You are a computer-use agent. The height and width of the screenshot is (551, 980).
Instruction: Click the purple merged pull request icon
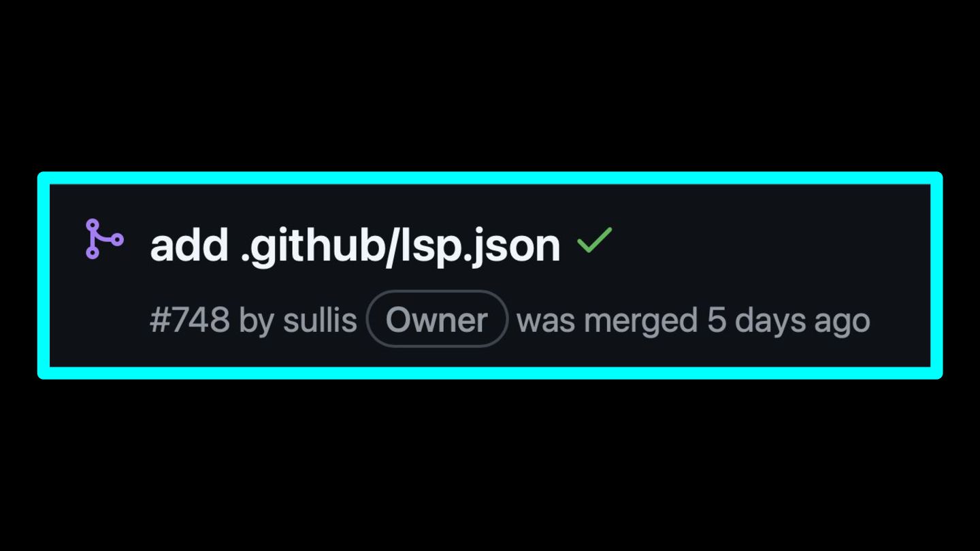104,239
